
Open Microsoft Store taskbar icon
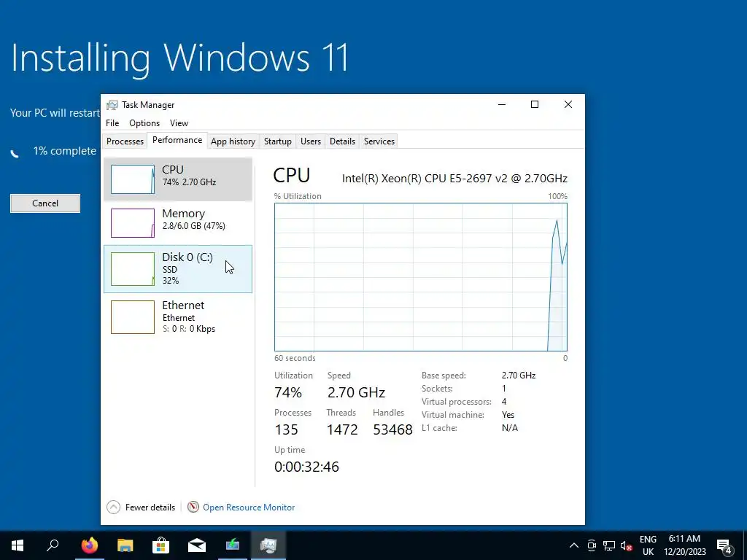click(x=161, y=545)
